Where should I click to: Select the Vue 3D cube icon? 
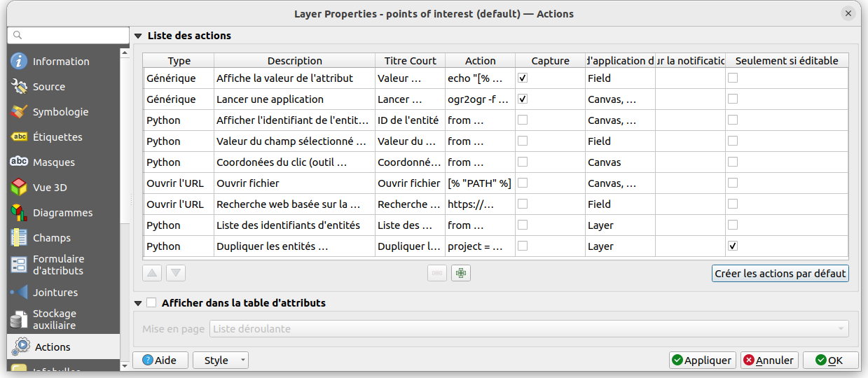pos(19,187)
